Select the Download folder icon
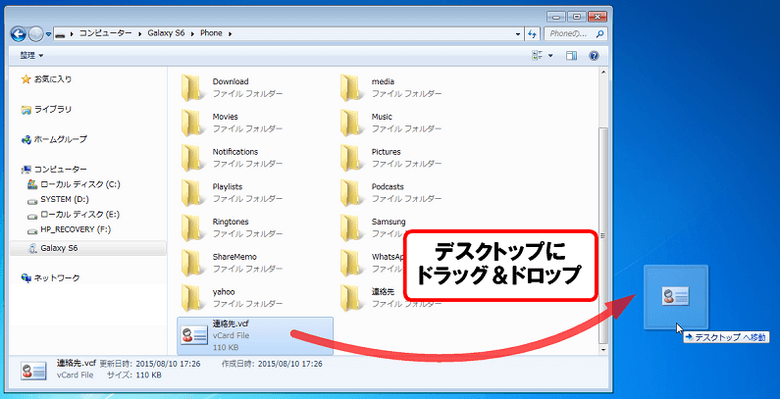780x399 pixels. [x=193, y=87]
